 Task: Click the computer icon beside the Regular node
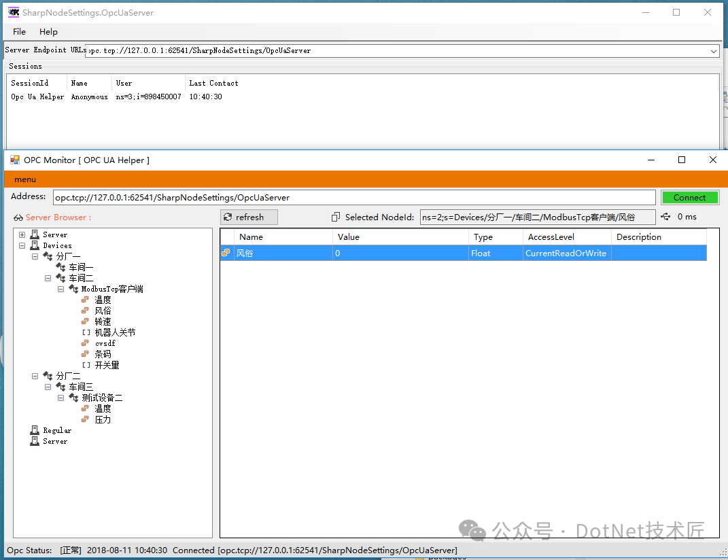(x=34, y=429)
